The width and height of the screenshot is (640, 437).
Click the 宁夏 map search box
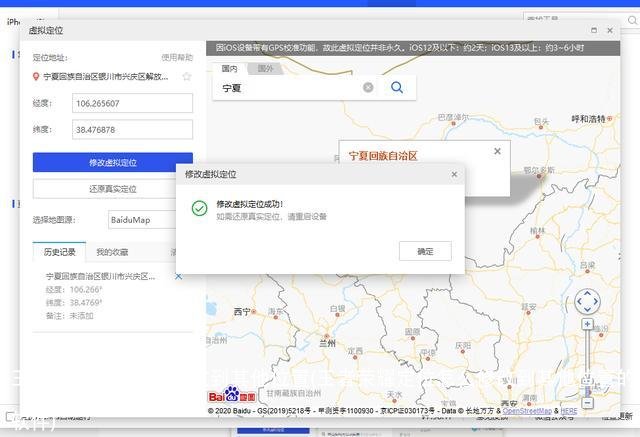click(290, 88)
